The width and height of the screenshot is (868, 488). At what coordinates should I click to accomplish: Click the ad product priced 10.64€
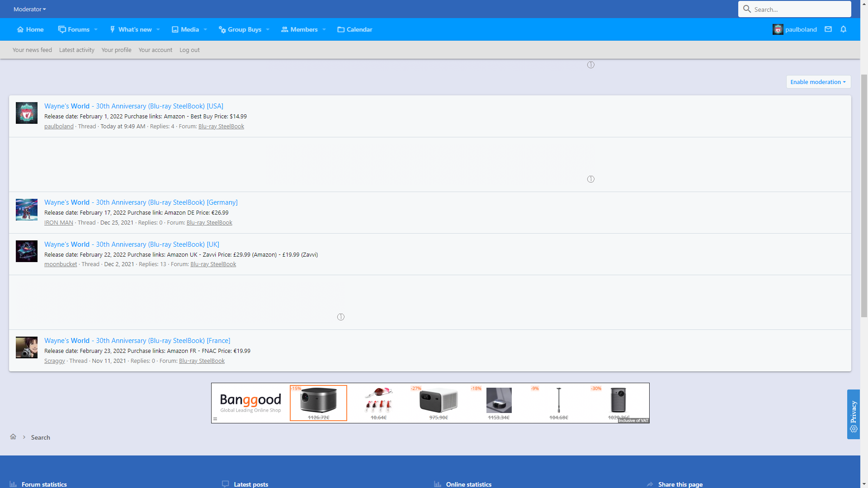tap(378, 403)
